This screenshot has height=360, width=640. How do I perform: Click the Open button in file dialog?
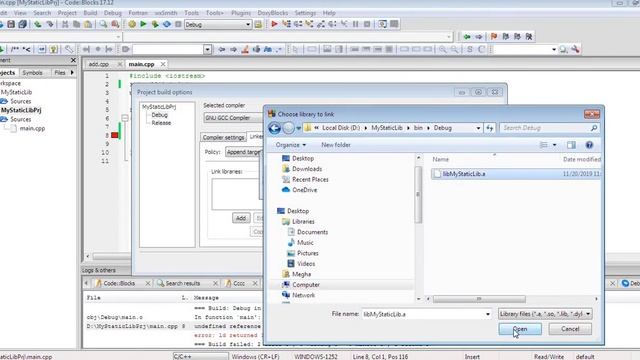tap(520, 329)
